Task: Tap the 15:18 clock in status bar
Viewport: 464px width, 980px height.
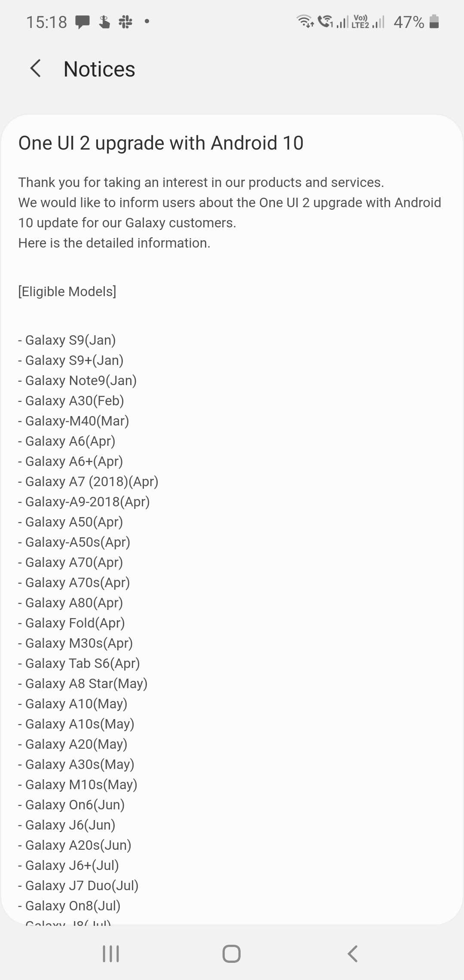Action: tap(46, 22)
